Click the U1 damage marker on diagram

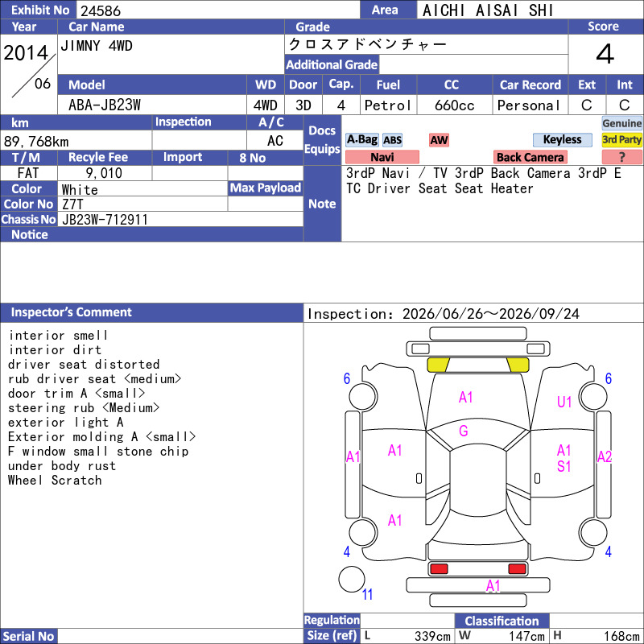pos(564,402)
